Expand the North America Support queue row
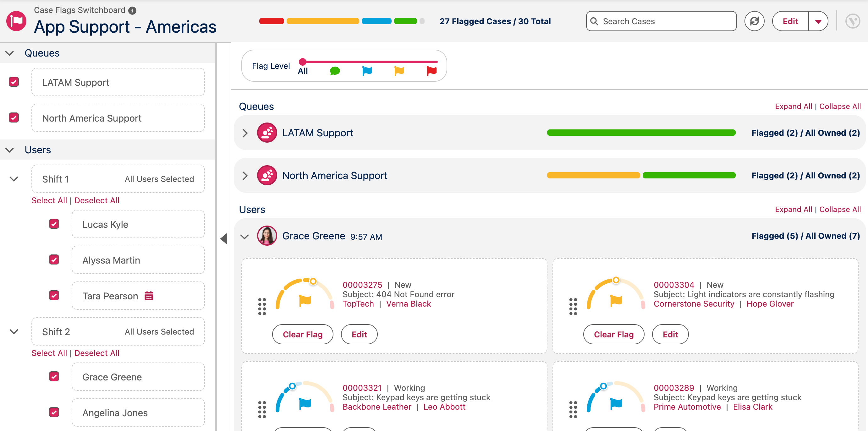Screen dimensions: 868x431 click(x=245, y=175)
